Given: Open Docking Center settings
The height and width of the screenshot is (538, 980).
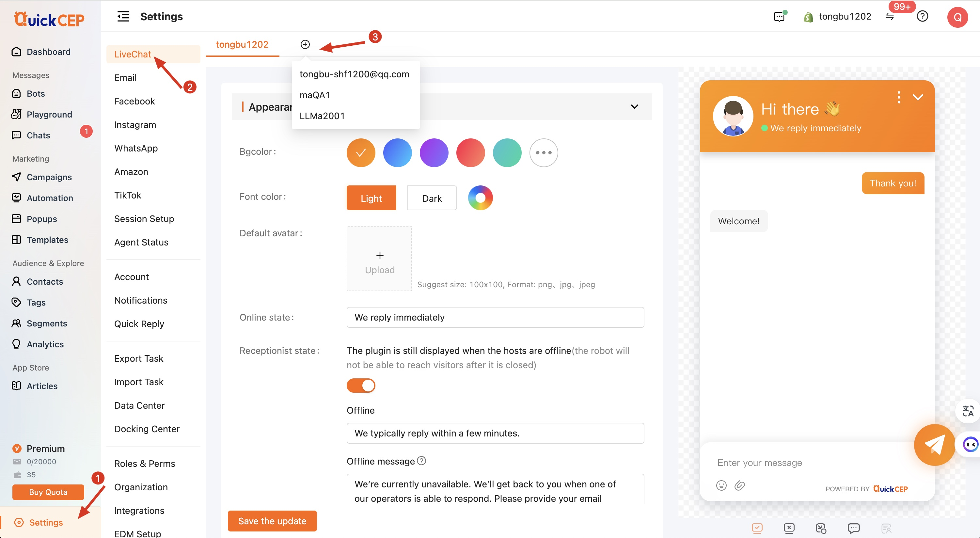Looking at the screenshot, I should tap(147, 429).
